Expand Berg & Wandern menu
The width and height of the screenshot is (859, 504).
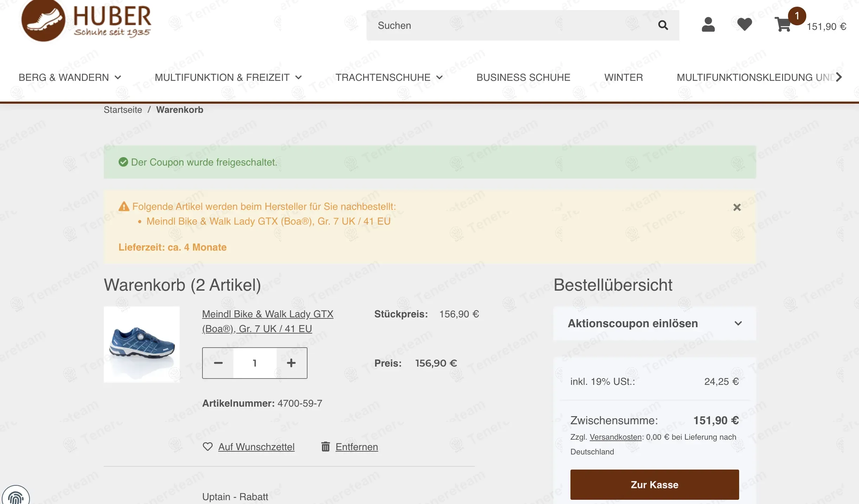click(x=70, y=77)
